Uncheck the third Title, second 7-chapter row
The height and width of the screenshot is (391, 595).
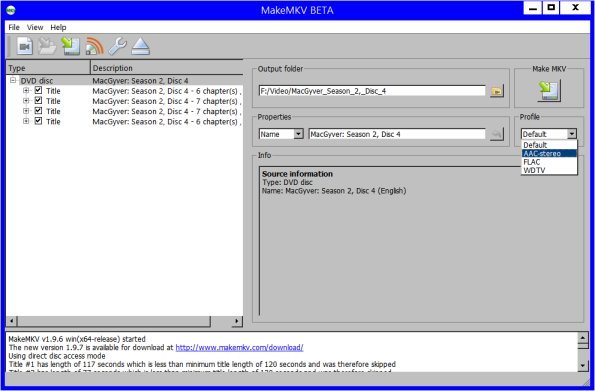(x=38, y=111)
